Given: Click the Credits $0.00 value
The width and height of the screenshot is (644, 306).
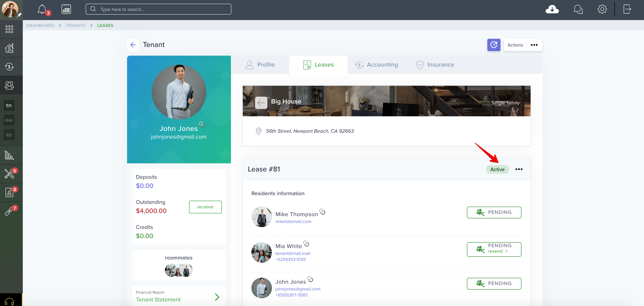Looking at the screenshot, I should pyautogui.click(x=145, y=236).
